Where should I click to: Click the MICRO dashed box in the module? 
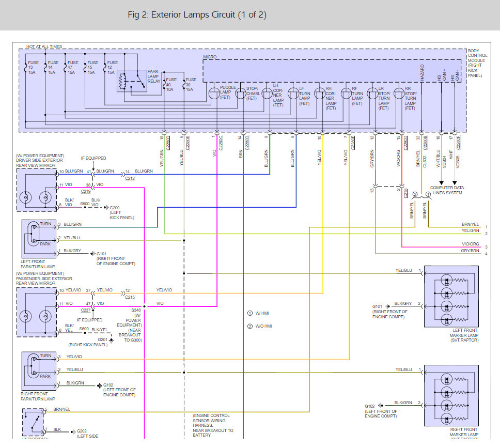pos(331,70)
